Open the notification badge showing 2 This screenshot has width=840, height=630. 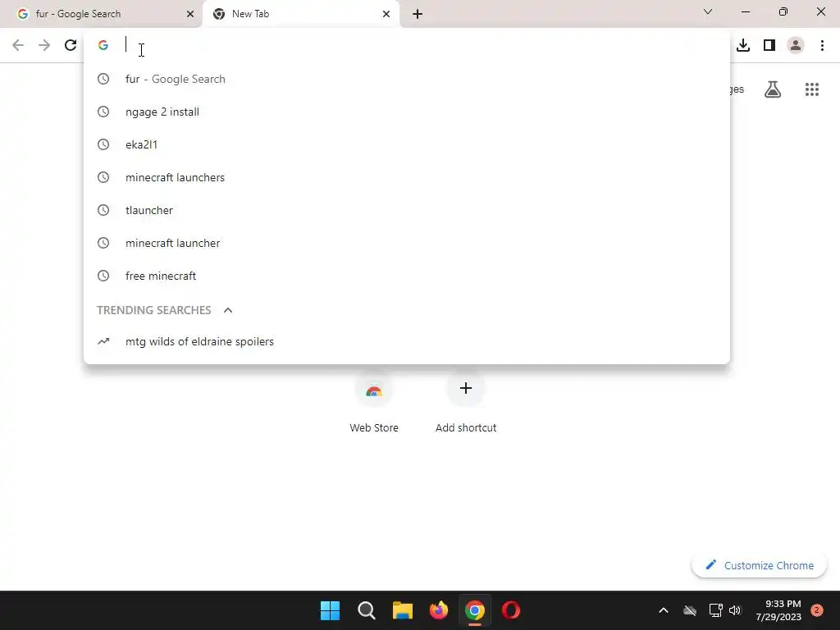tap(817, 610)
